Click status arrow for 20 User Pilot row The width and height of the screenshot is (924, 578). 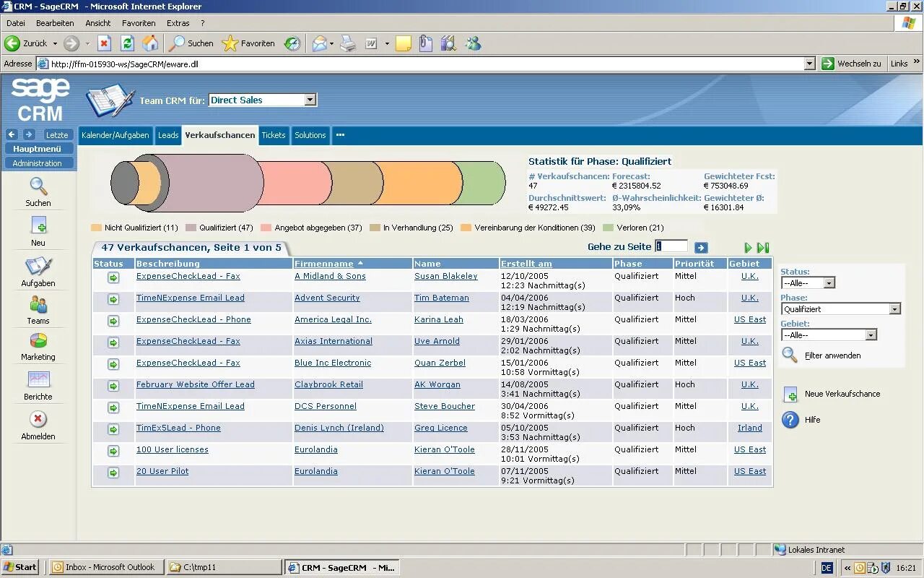(113, 473)
